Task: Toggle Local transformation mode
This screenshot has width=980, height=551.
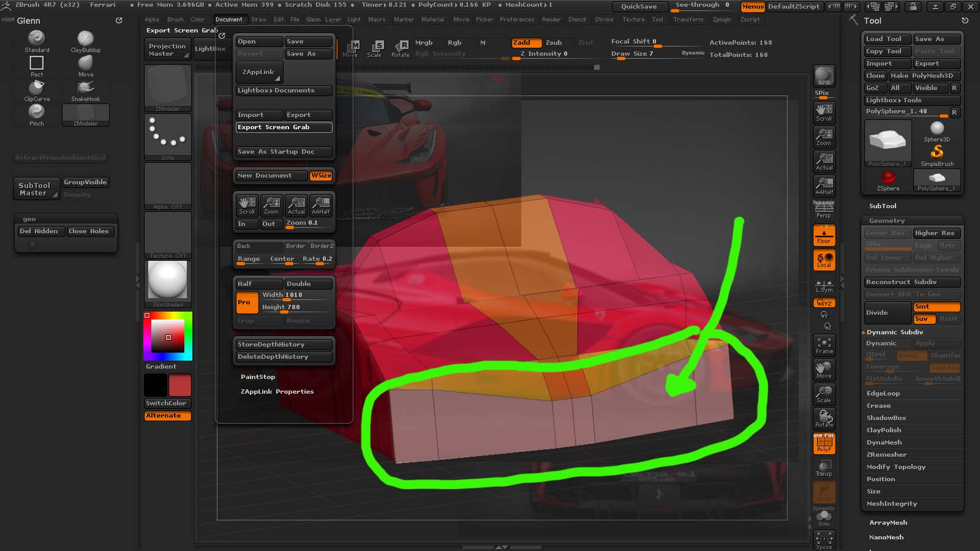Action: [824, 260]
